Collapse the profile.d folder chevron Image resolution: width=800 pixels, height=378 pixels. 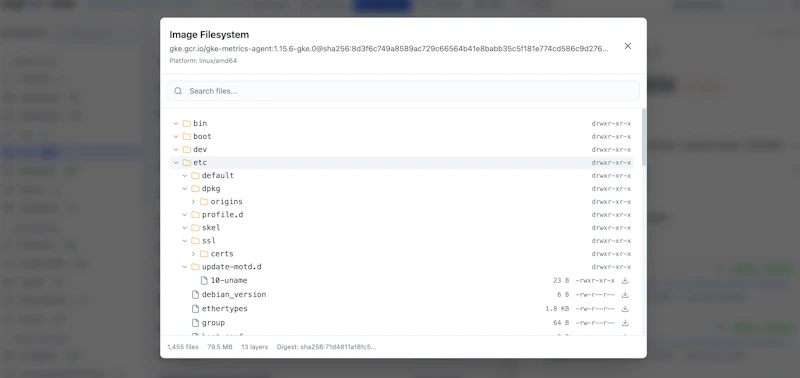[x=185, y=215]
